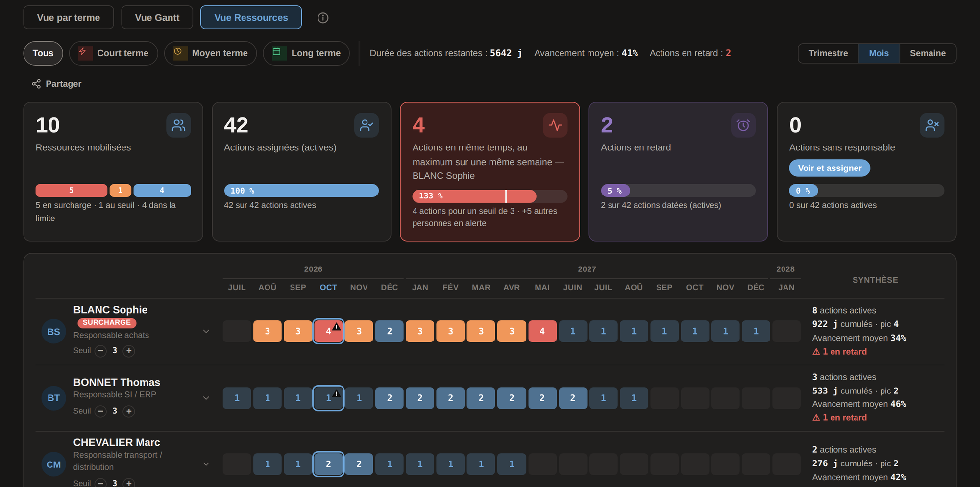Click the SYNTHÈSE column header
980x487 pixels.
tap(875, 280)
